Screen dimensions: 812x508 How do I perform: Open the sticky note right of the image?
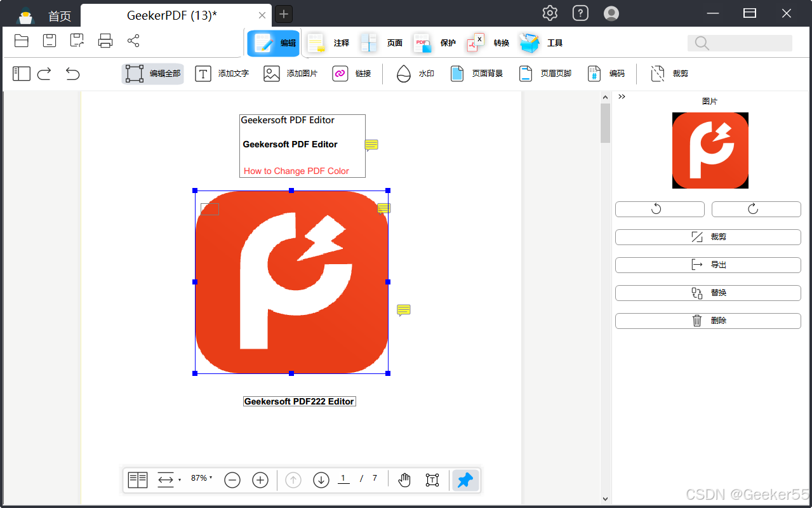[404, 311]
